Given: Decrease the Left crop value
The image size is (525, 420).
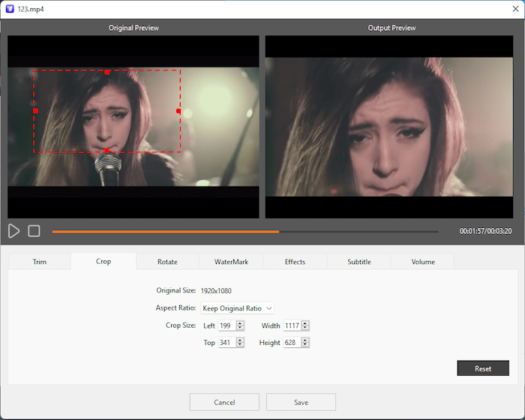Looking at the screenshot, I should [240, 328].
